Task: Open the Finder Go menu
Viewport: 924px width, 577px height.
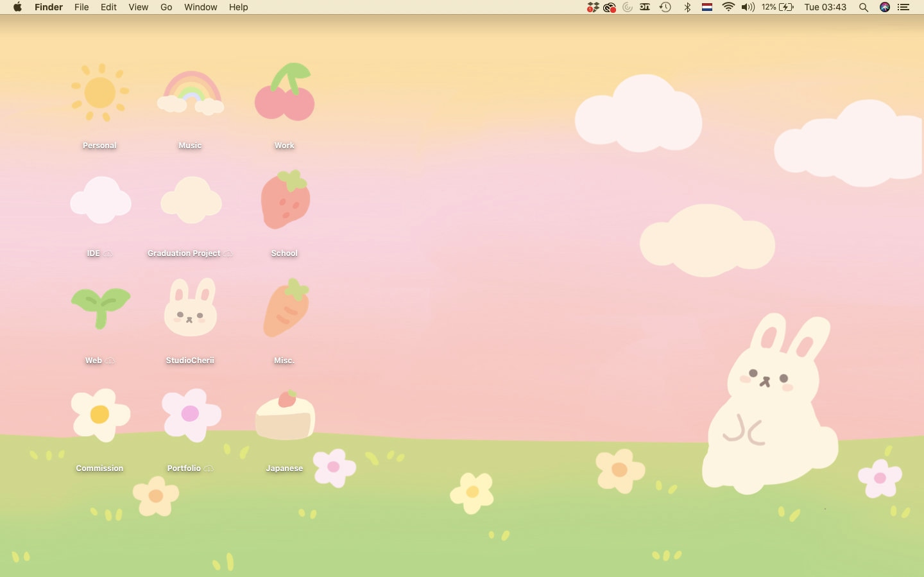Action: [x=166, y=7]
